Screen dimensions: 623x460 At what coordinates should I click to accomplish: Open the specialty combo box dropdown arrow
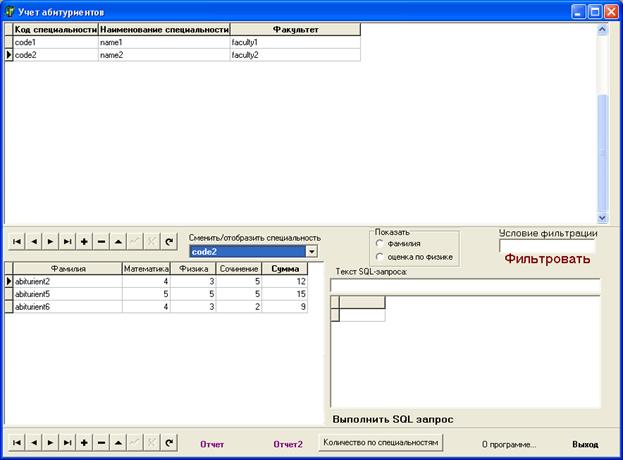point(312,252)
